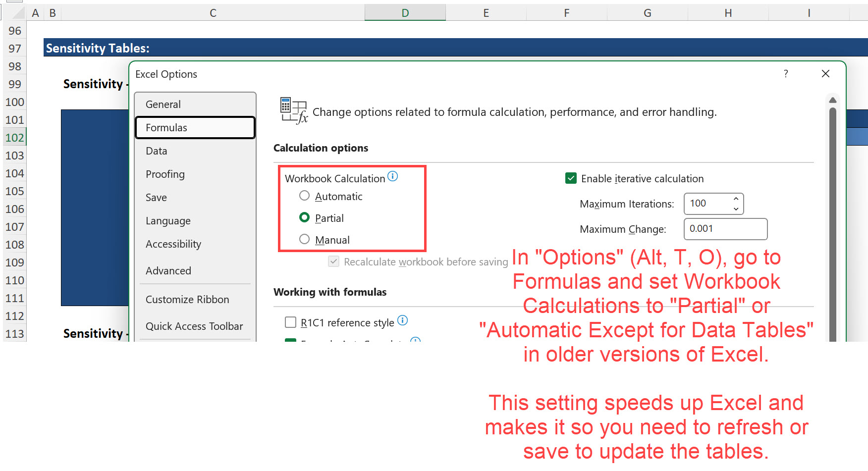This screenshot has width=868, height=471.
Task: Select column I header in worksheet
Action: [809, 13]
